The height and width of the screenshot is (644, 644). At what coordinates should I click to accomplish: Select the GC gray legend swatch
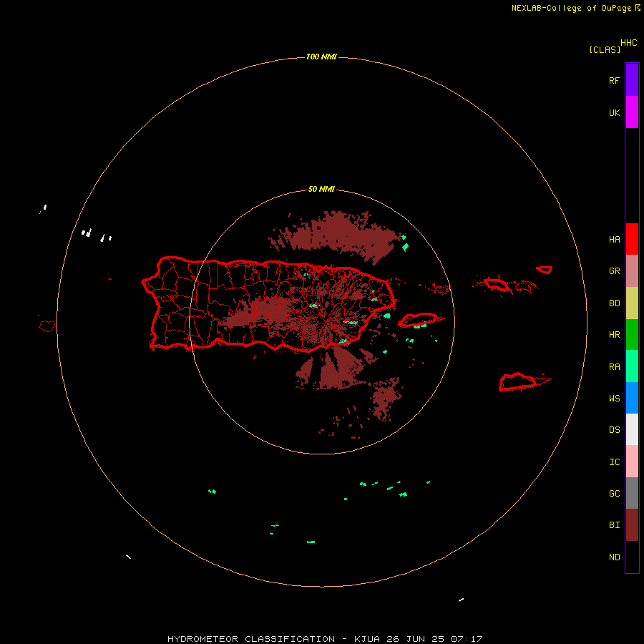point(632,493)
